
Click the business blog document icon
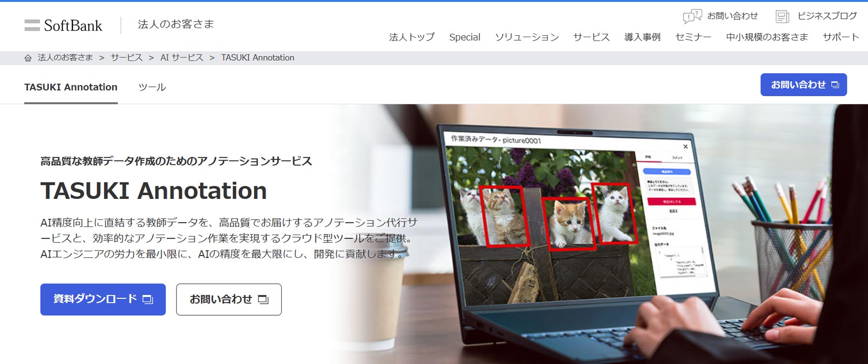pos(782,16)
